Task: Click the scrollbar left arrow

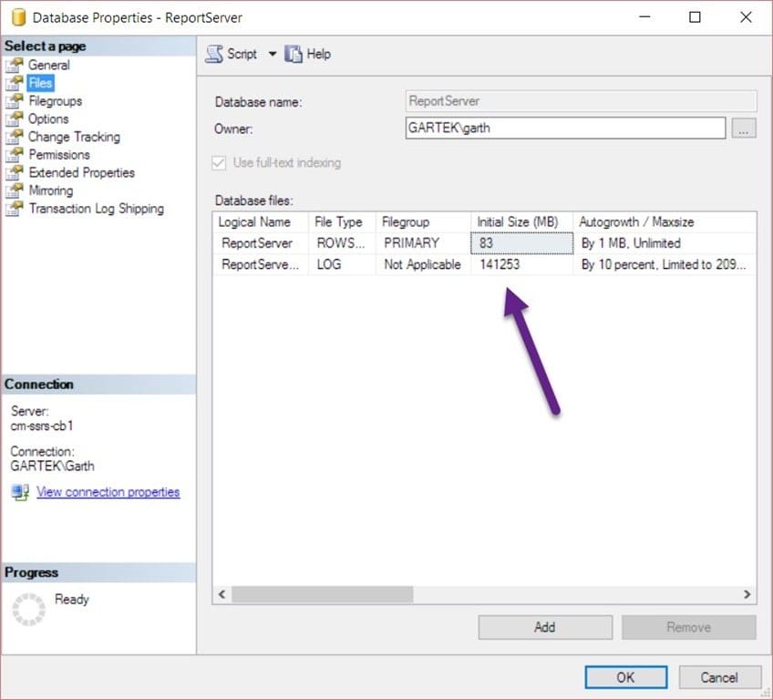Action: tap(222, 594)
